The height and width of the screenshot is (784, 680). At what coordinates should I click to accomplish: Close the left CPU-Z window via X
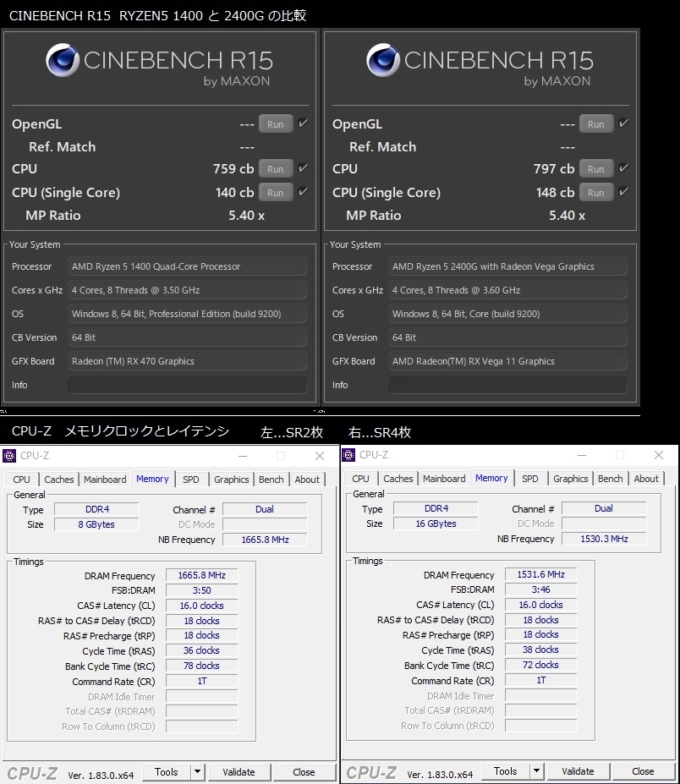[x=320, y=456]
